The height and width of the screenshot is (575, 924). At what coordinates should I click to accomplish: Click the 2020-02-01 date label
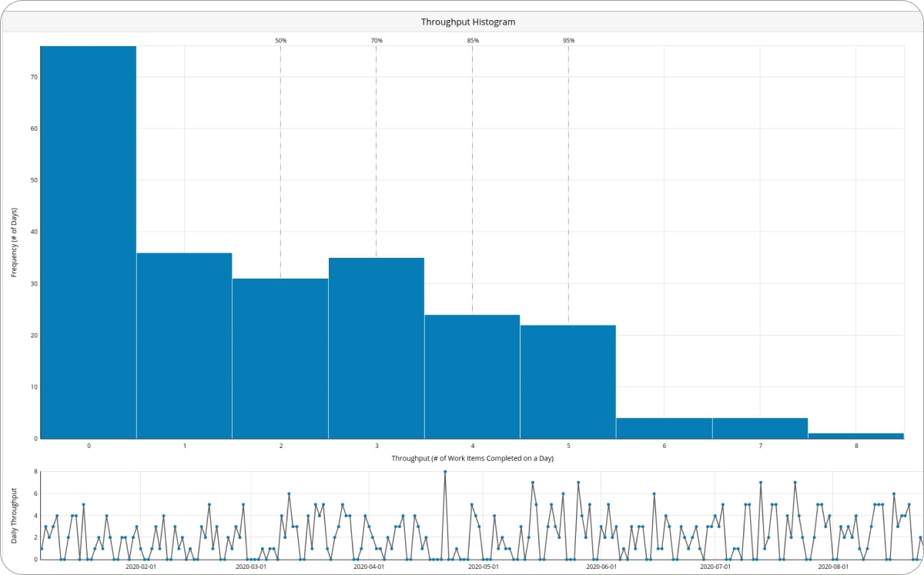pos(140,567)
